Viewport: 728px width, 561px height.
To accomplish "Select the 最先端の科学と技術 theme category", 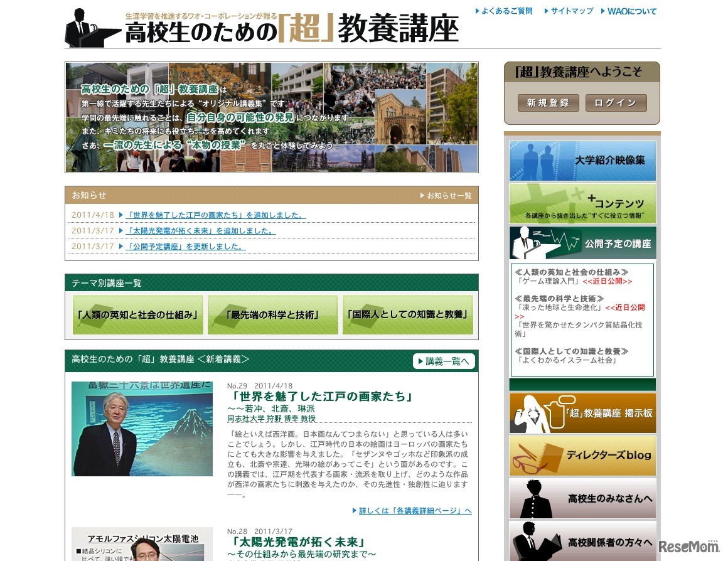I will [x=272, y=313].
